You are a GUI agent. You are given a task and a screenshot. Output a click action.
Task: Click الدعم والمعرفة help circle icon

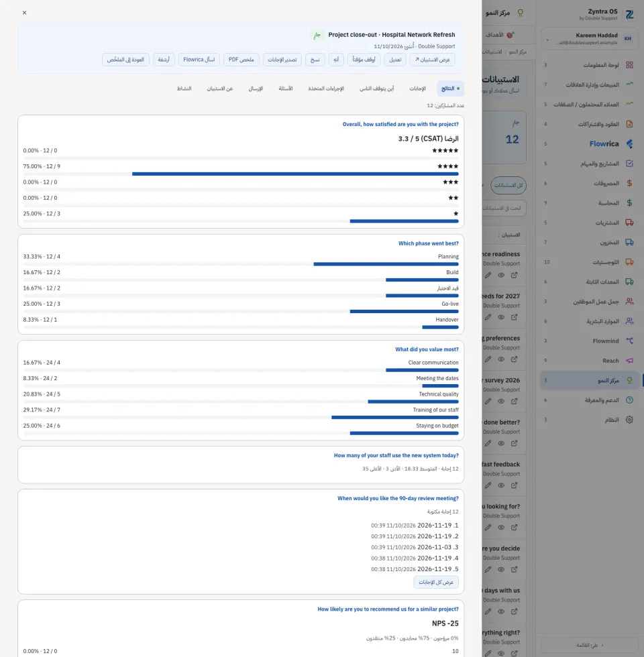(x=629, y=400)
